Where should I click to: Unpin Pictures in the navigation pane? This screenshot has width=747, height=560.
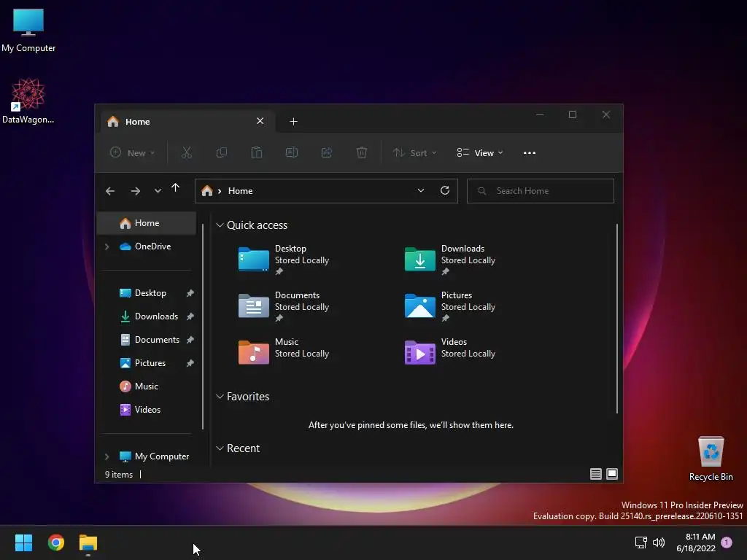pos(190,363)
